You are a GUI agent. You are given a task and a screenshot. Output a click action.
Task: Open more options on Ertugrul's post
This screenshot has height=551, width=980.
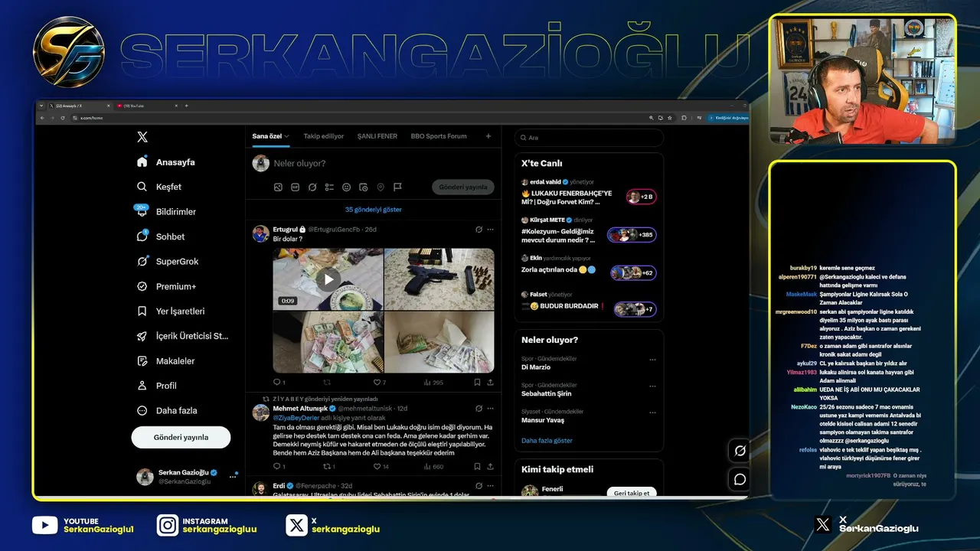pyautogui.click(x=491, y=230)
